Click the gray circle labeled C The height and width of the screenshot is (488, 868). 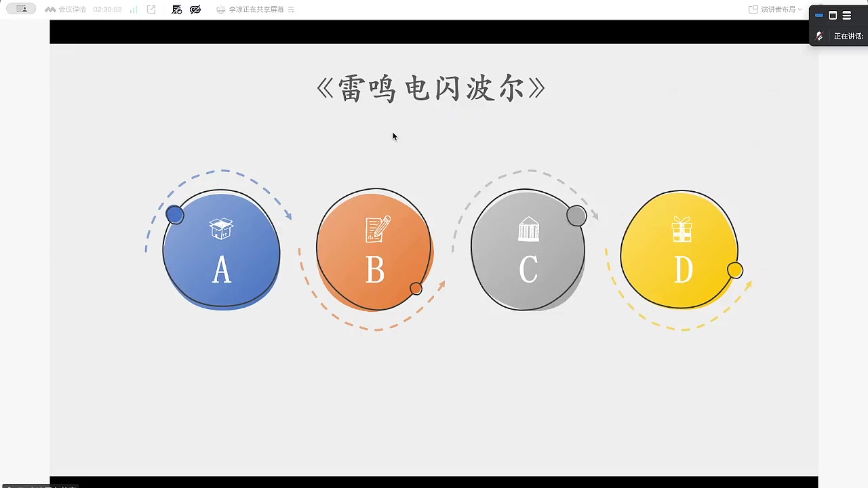pyautogui.click(x=528, y=249)
